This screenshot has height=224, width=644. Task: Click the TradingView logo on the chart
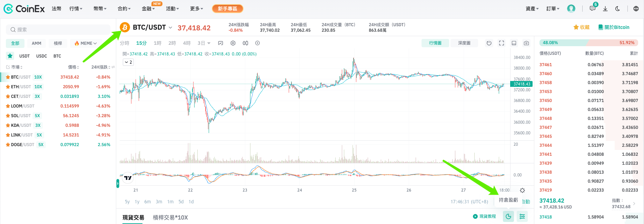(128, 177)
